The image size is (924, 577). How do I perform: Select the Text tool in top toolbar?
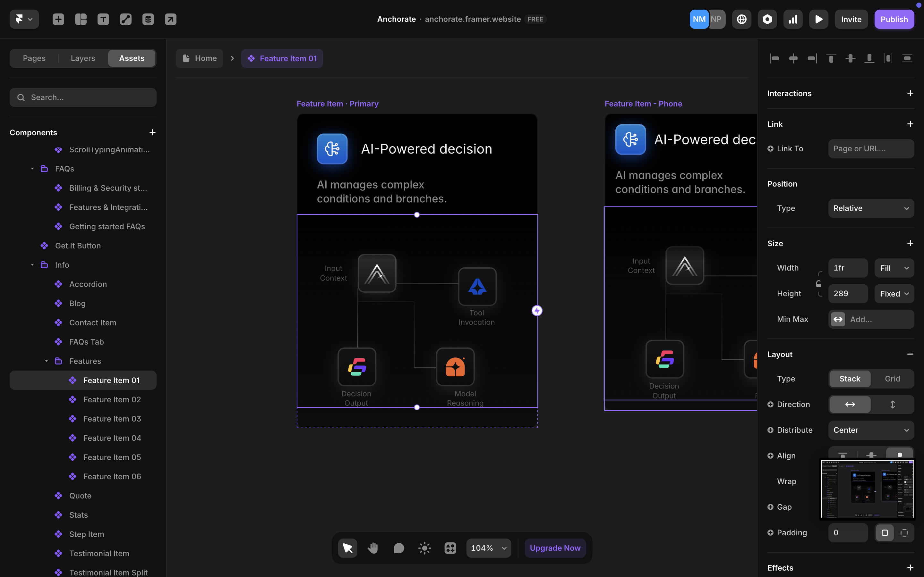pyautogui.click(x=103, y=19)
